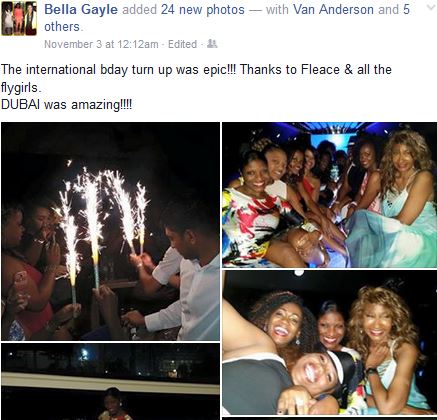Viewport: 437px width, 420px height.
Task: Open the limo group photo
Action: click(329, 195)
